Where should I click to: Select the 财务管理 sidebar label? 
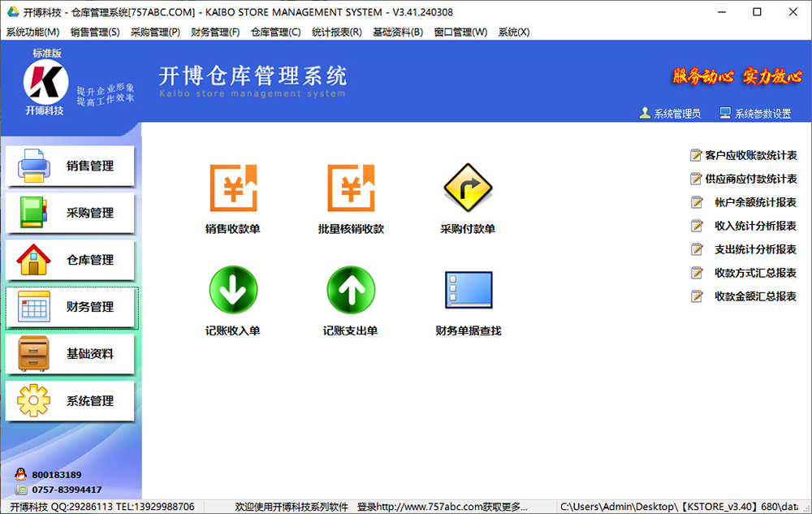(90, 307)
